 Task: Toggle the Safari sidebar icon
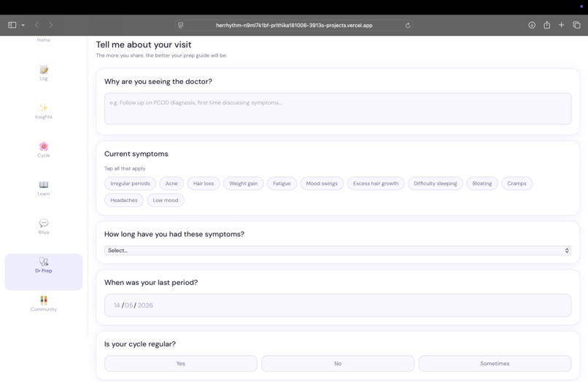click(12, 25)
